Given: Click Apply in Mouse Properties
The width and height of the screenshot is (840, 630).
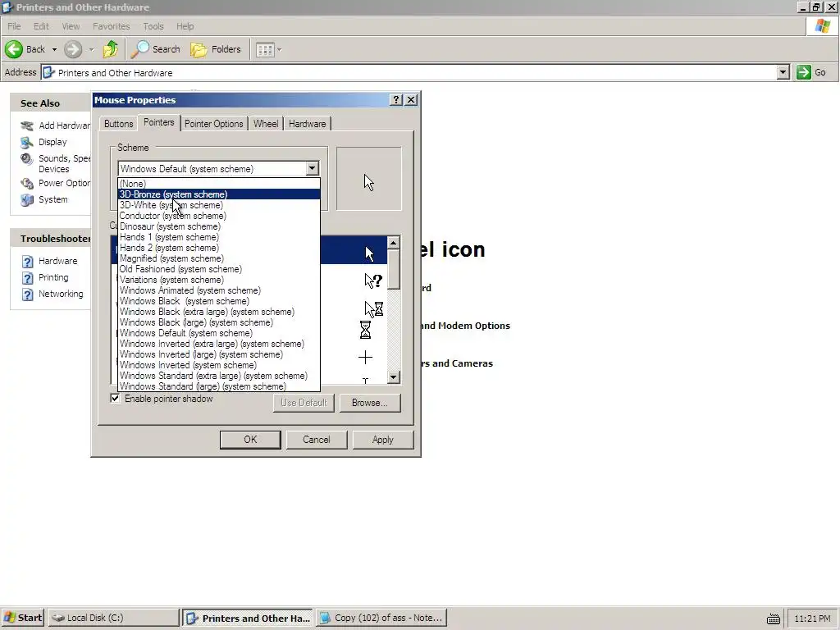Looking at the screenshot, I should (x=383, y=440).
